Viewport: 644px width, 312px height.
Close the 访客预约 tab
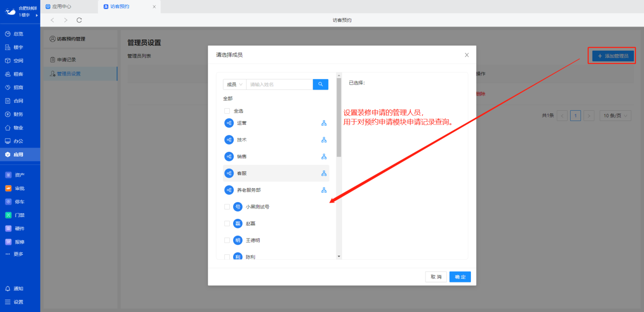[154, 6]
